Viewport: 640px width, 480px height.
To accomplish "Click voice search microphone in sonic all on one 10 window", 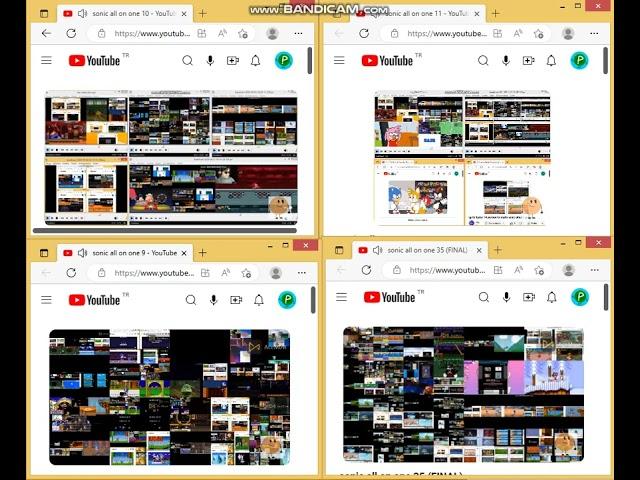I will 210,61.
